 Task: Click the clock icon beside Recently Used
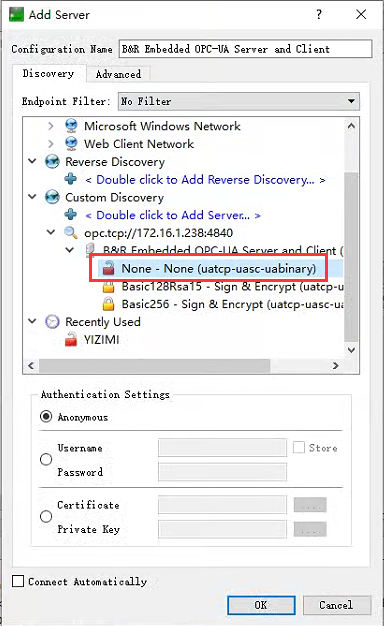[52, 322]
